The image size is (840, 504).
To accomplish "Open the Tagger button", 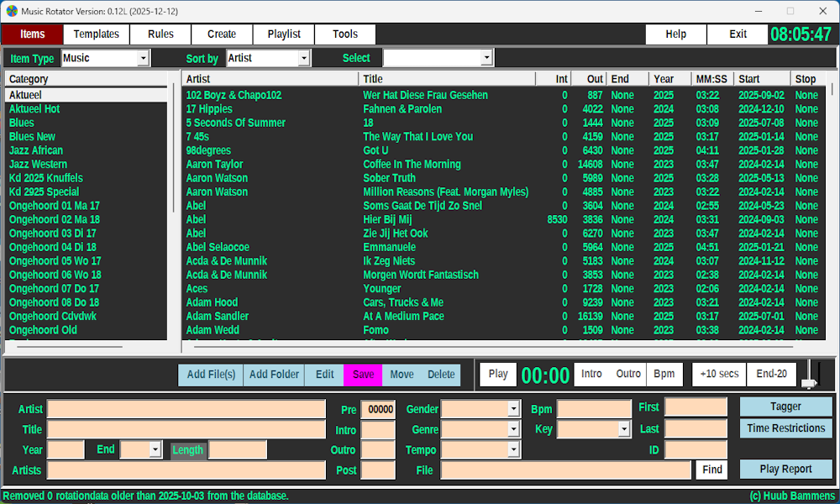I will click(x=785, y=407).
